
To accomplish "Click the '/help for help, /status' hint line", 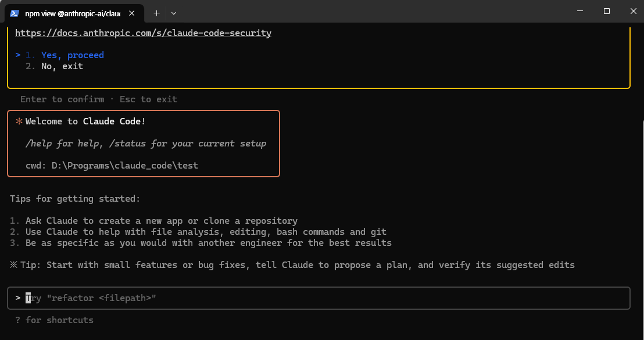I will pos(146,144).
